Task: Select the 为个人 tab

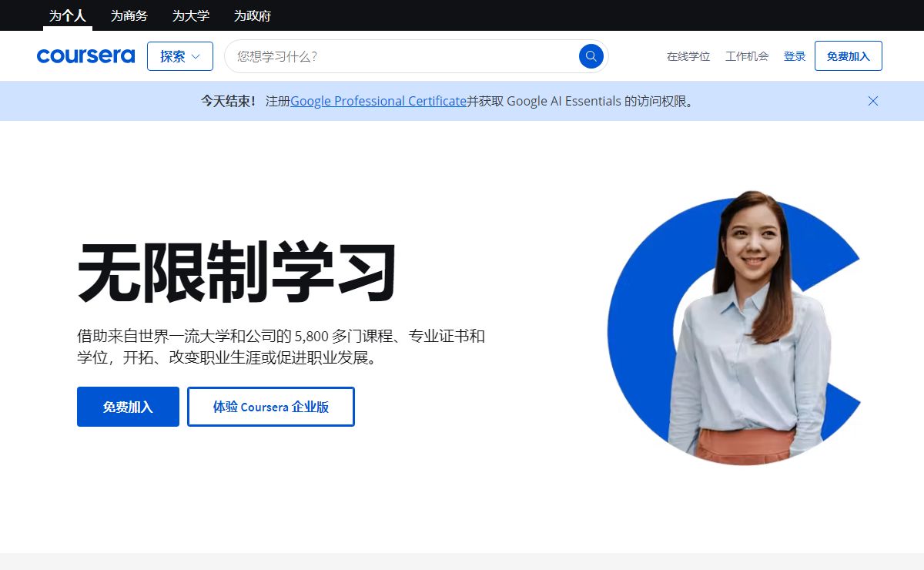Action: pos(68,15)
